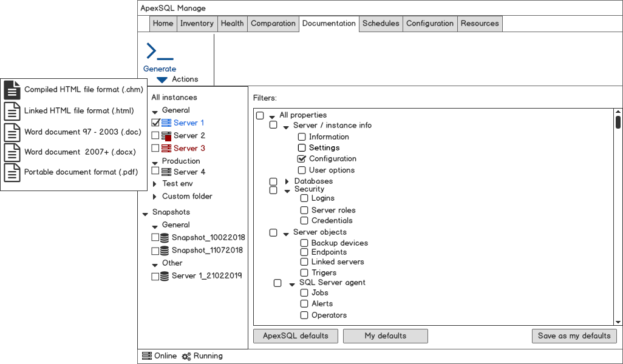Uncheck the Configuration filter checkbox
Screen dimensions: 623x364
pos(302,159)
